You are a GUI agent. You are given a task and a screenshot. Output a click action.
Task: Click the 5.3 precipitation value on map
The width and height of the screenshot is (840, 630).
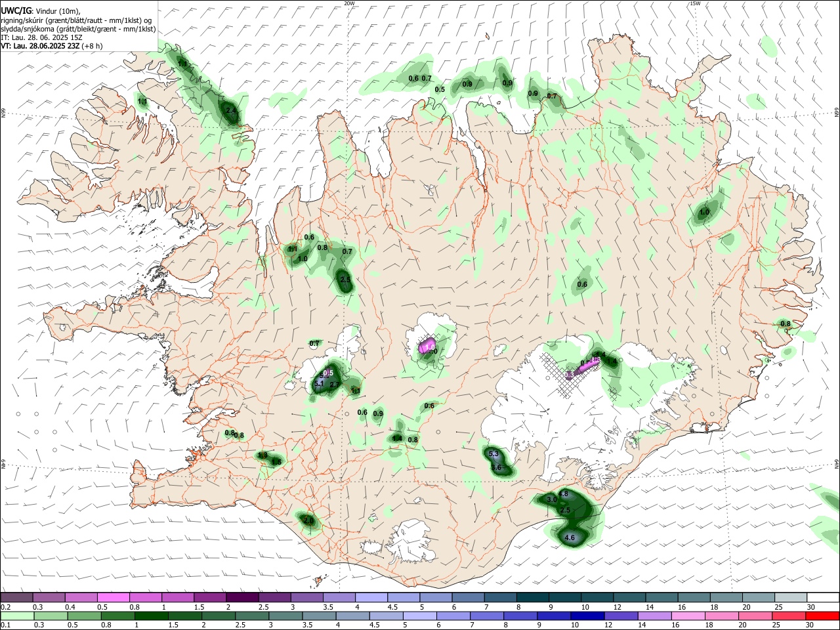click(x=494, y=454)
